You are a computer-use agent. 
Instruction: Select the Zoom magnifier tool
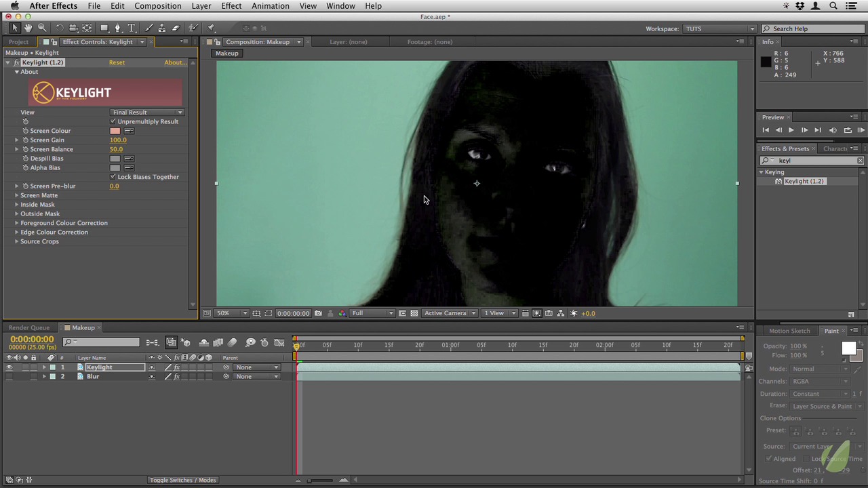42,28
